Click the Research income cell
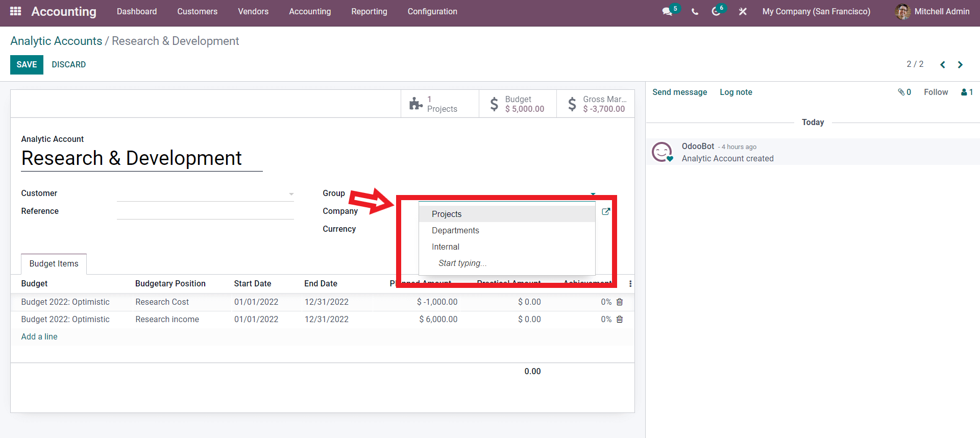This screenshot has width=980, height=438. coord(167,319)
